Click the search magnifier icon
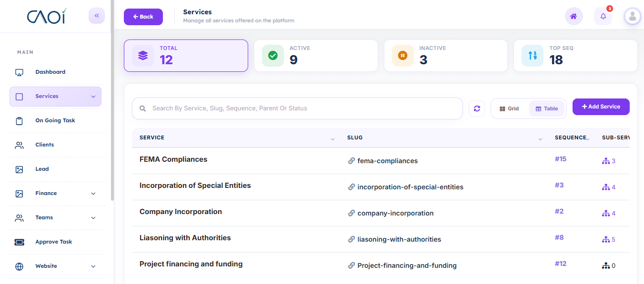 pos(142,108)
